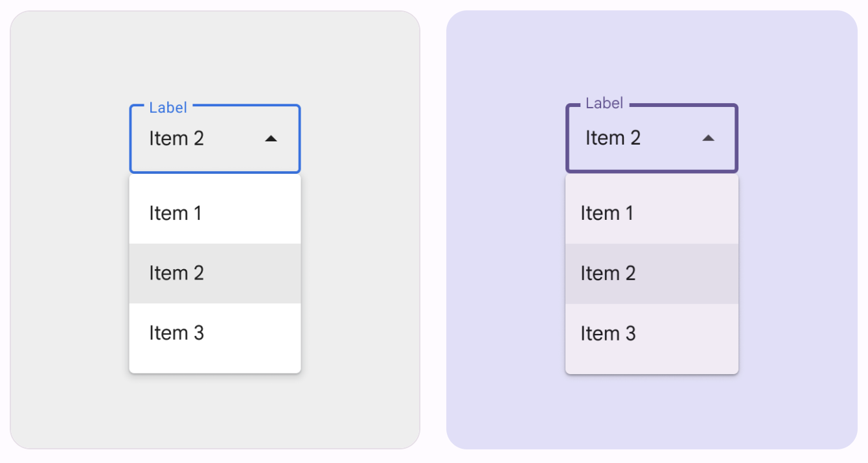This screenshot has width=868, height=463.
Task: Click empty space before arrow in blue-outlined field
Action: pyautogui.click(x=233, y=138)
